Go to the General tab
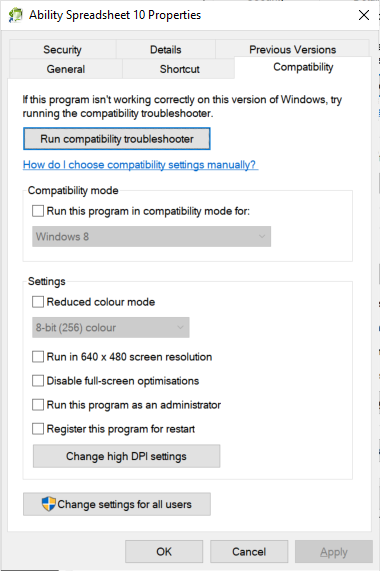This screenshot has height=571, width=380. point(66,69)
